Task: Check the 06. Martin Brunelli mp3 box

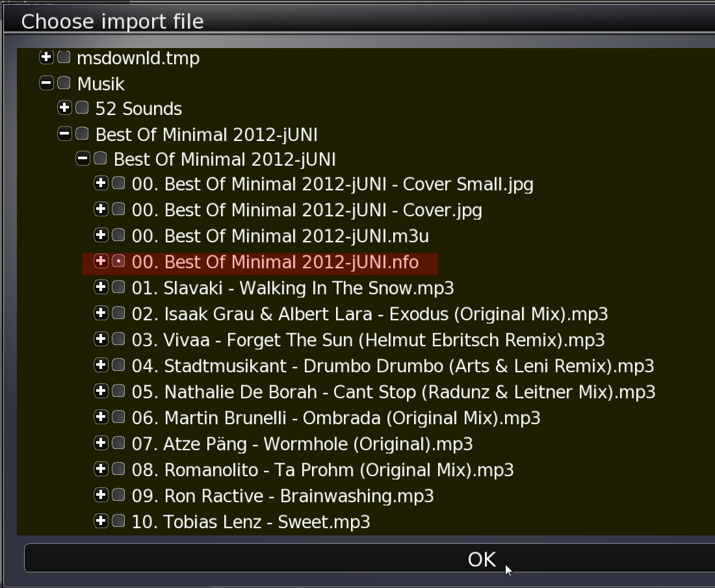Action: click(x=118, y=417)
